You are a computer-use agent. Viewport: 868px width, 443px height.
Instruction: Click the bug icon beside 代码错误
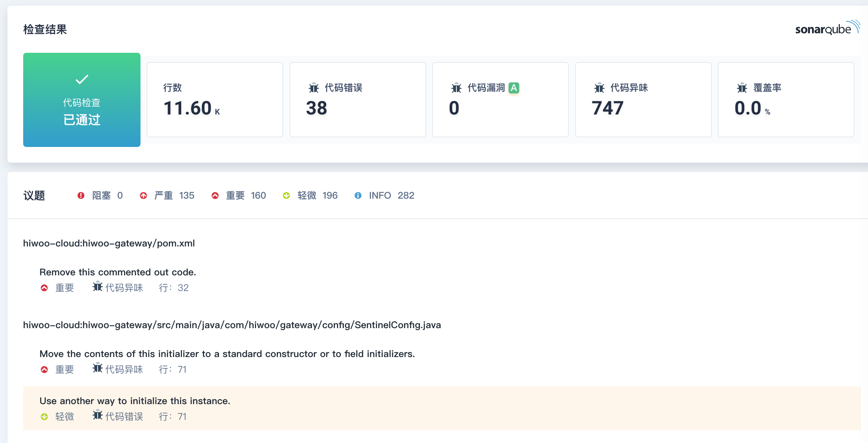(x=314, y=88)
